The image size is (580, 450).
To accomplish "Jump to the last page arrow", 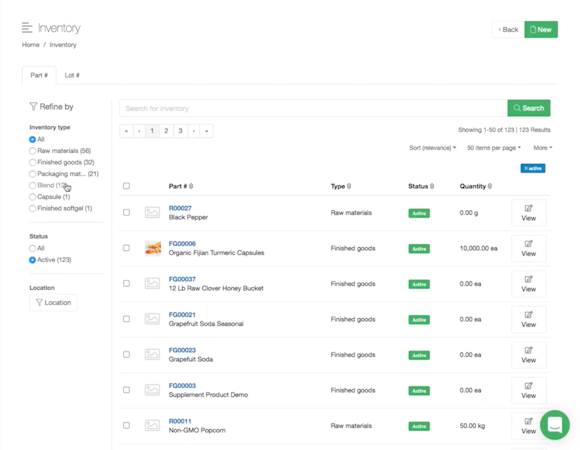I will [206, 131].
